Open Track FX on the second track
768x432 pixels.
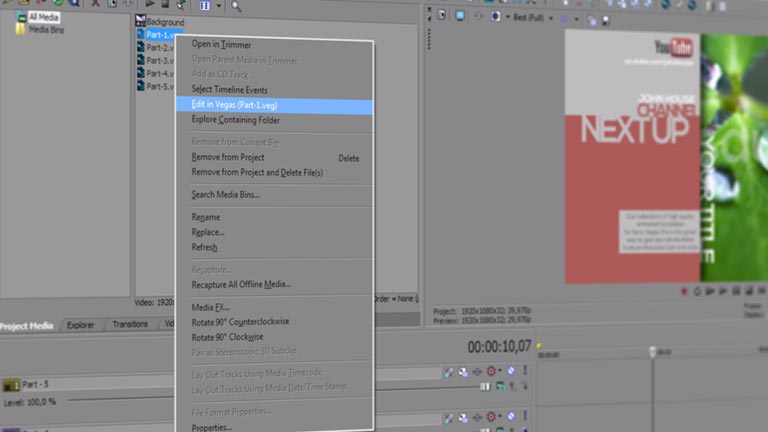pos(477,417)
